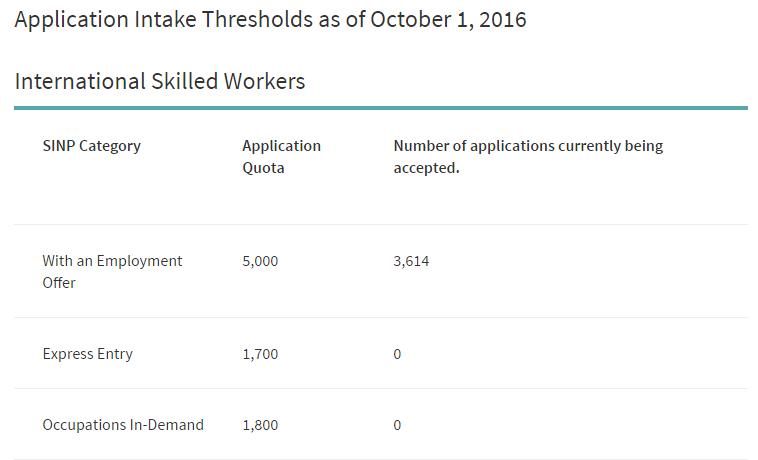Click the zero in Occupations In-Demand row

[x=397, y=425]
